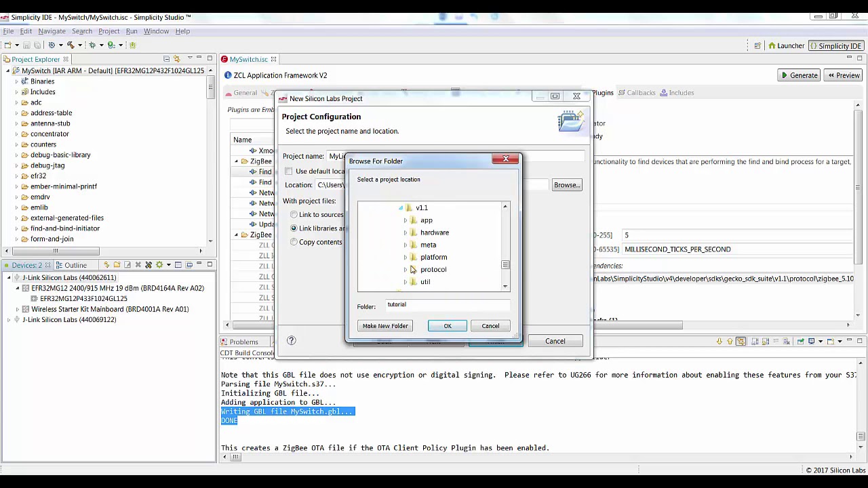Click the Project Explorer horizontal scrollbar
868x488 pixels.
tap(56, 251)
